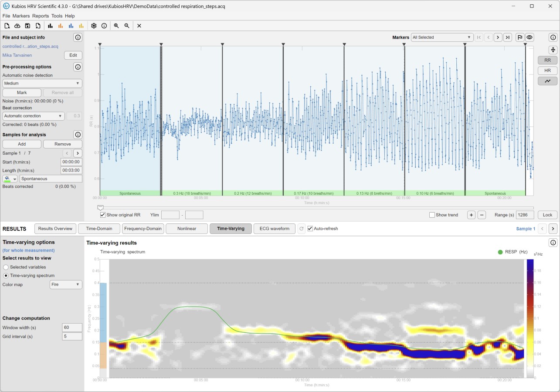Screen dimensions: 560x392
Task: Expand the Automatic noise detection Medium dropdown
Action: coord(42,83)
